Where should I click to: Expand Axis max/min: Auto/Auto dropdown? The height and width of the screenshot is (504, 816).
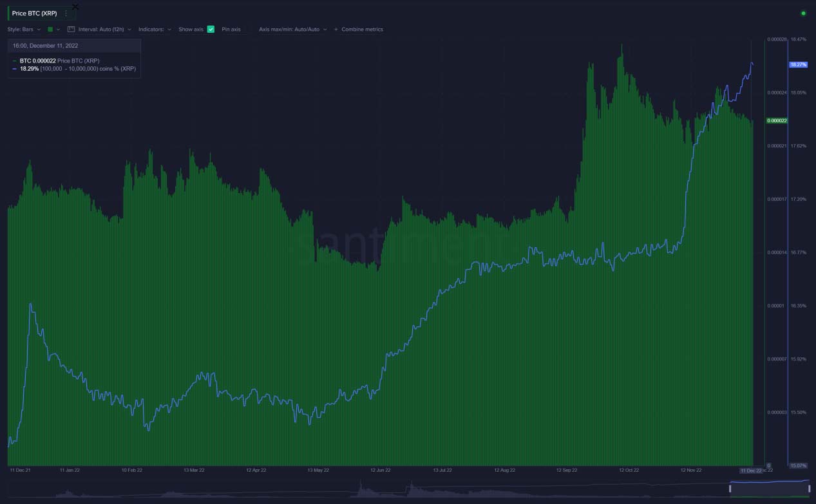(292, 30)
